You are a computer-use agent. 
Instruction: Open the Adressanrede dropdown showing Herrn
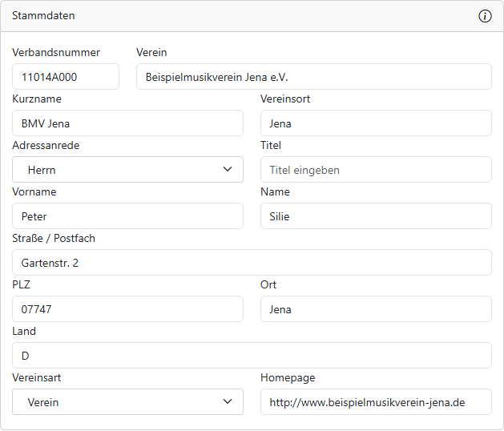point(127,170)
